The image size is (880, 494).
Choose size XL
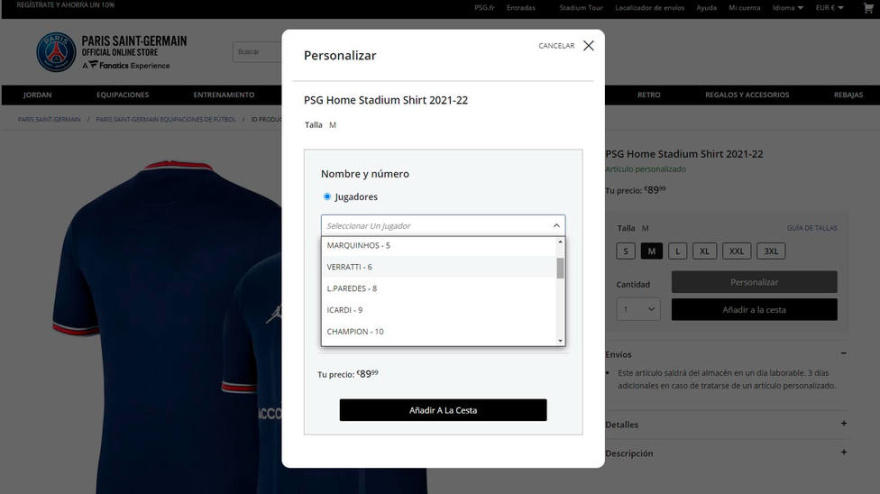tap(704, 251)
